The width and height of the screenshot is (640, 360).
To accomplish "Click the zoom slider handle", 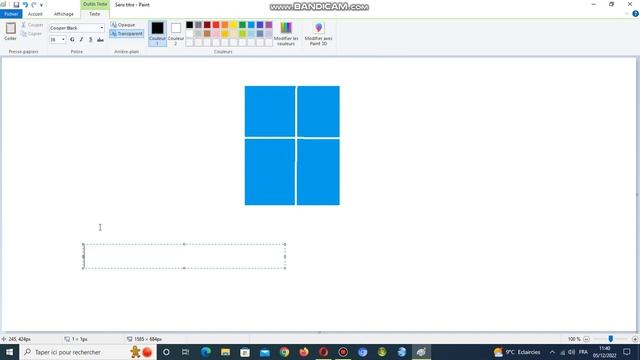I will click(x=611, y=339).
